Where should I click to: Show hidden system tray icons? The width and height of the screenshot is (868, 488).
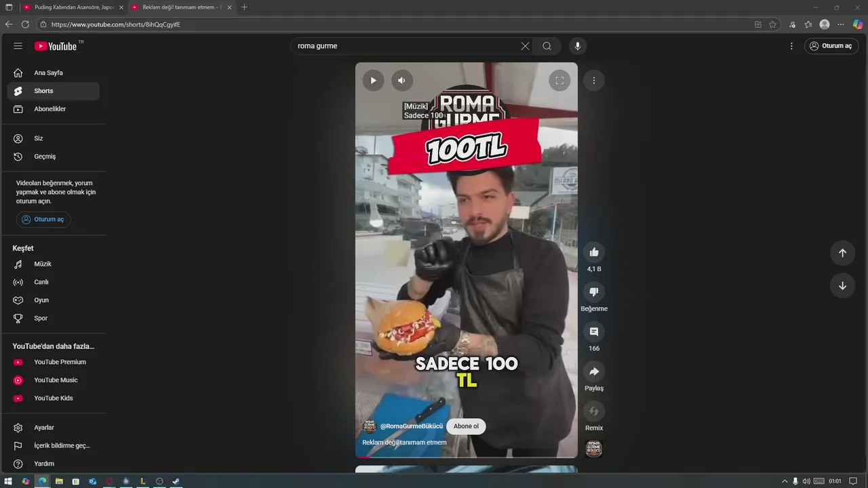[x=785, y=481]
